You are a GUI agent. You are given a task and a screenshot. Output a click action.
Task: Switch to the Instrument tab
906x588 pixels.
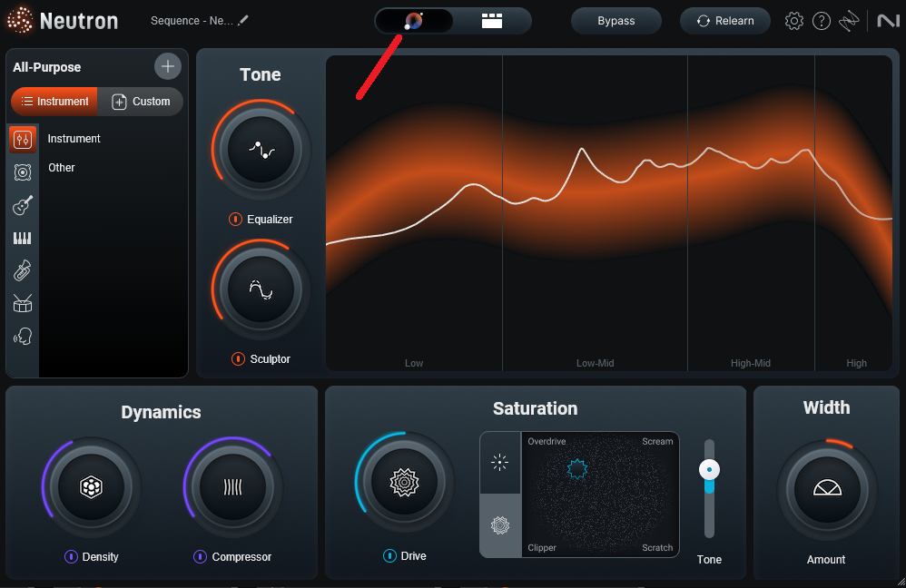(x=54, y=101)
